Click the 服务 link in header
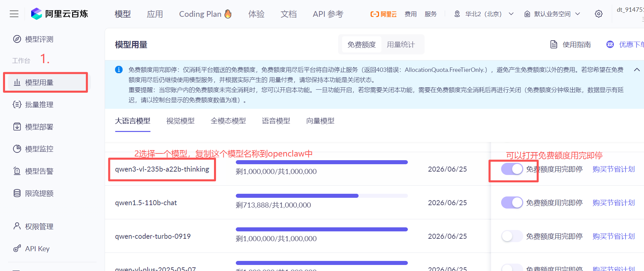Viewport: 644px width, 271px height. pyautogui.click(x=431, y=14)
